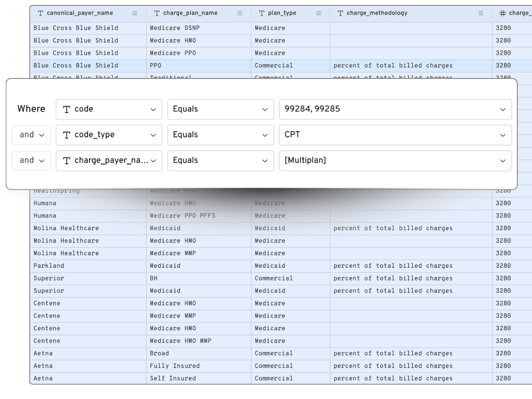Image resolution: width=532 pixels, height=399 pixels.
Task: Change Equals operator for code filter
Action: coord(220,109)
